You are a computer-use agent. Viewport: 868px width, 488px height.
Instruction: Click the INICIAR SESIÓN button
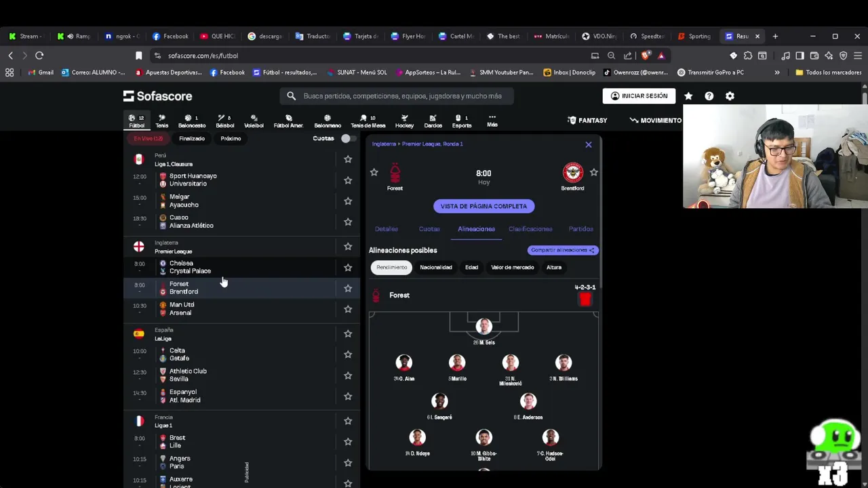[x=639, y=96]
